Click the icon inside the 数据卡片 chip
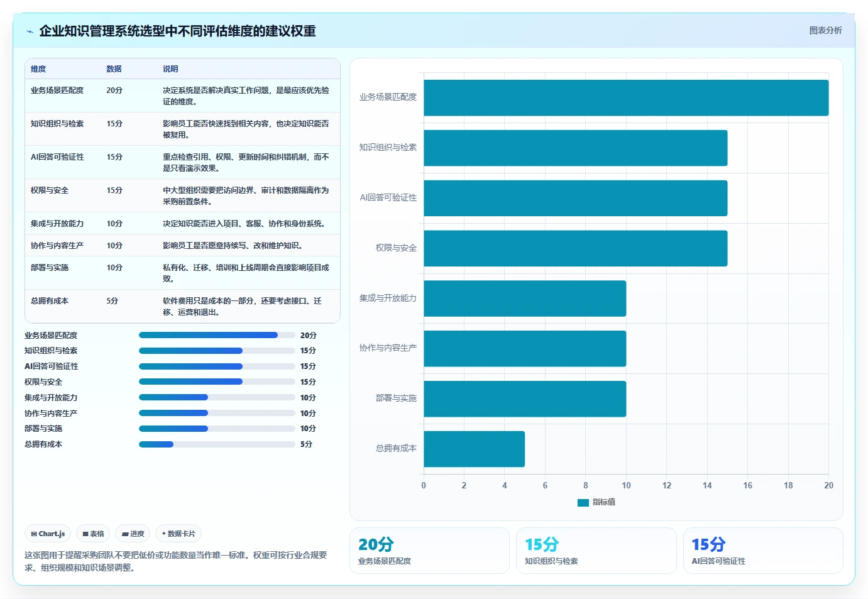This screenshot has height=599, width=868. [164, 534]
